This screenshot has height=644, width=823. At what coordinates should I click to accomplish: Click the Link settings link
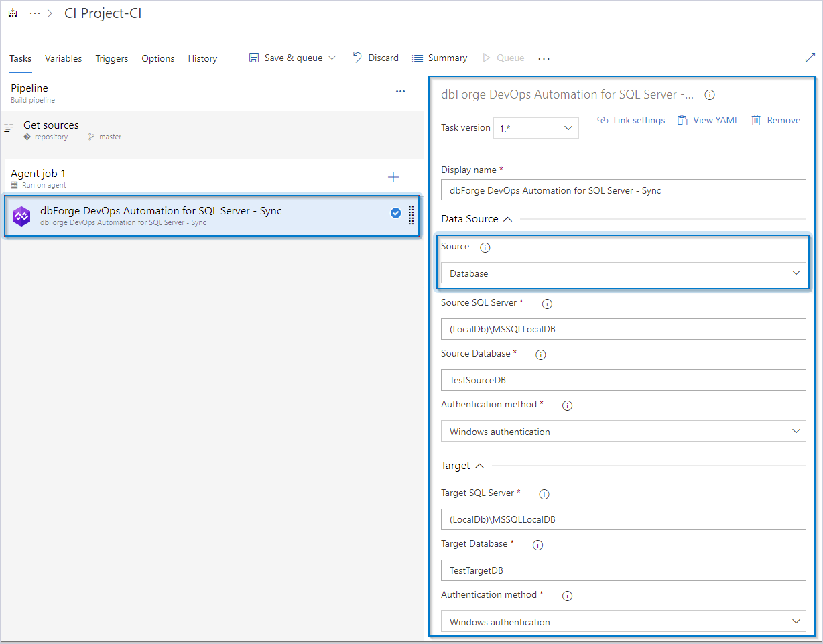(x=631, y=120)
